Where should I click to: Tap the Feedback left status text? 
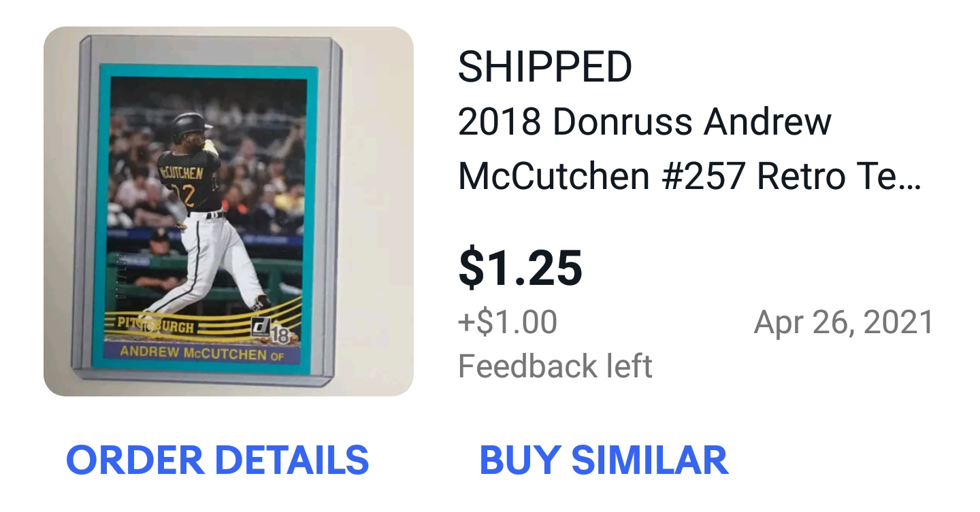555,366
